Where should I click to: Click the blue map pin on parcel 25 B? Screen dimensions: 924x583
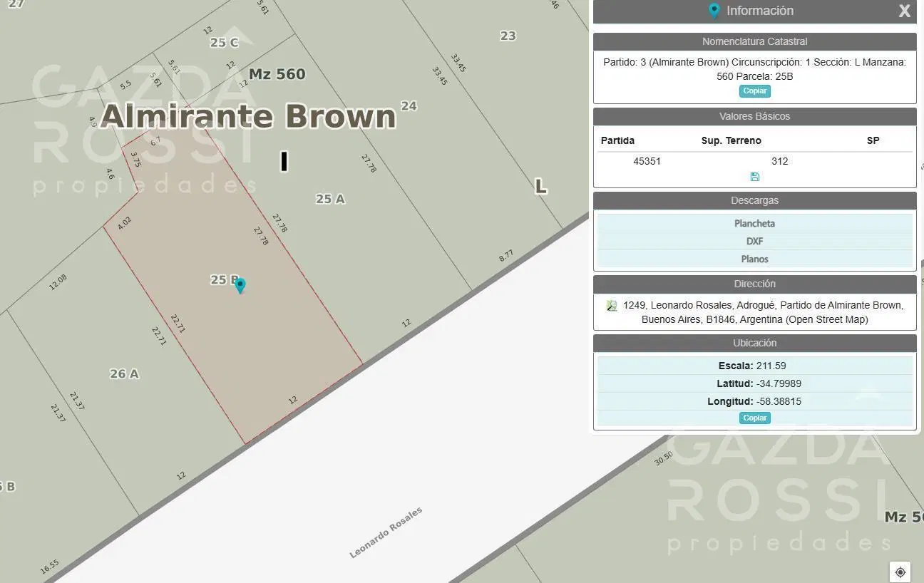pos(240,286)
